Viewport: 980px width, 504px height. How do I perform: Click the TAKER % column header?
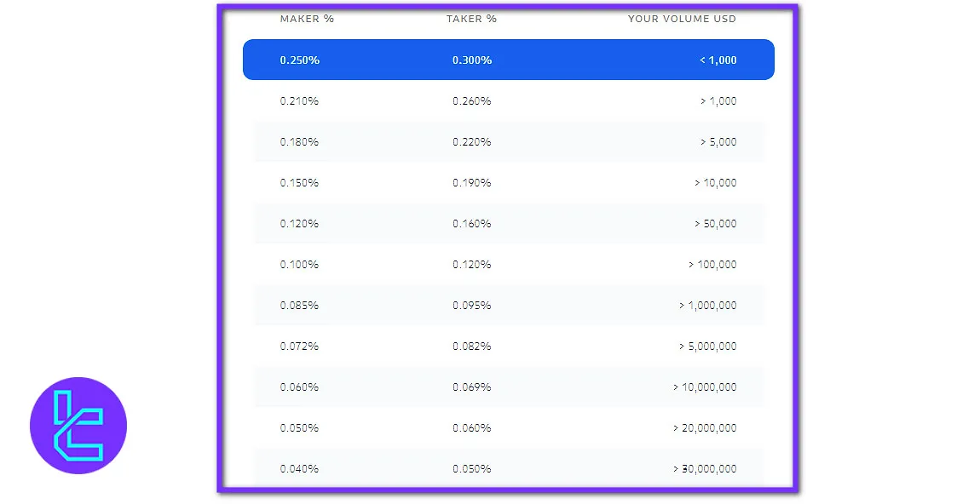(x=471, y=19)
